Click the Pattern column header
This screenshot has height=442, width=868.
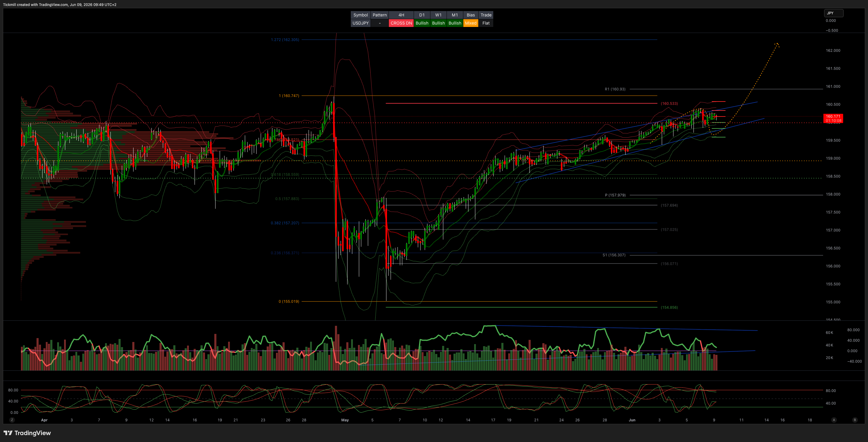click(x=380, y=15)
